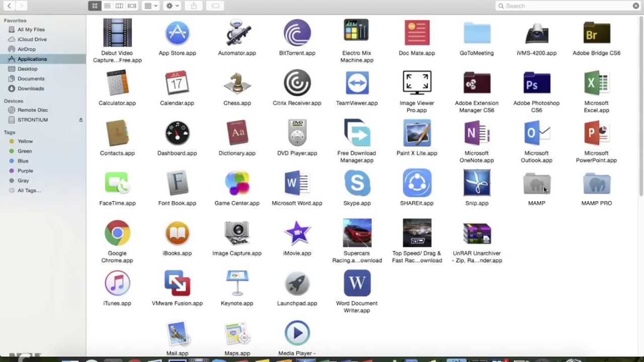Select TeamViewer app icon
Viewport: 644px width, 362px height.
[x=357, y=83]
